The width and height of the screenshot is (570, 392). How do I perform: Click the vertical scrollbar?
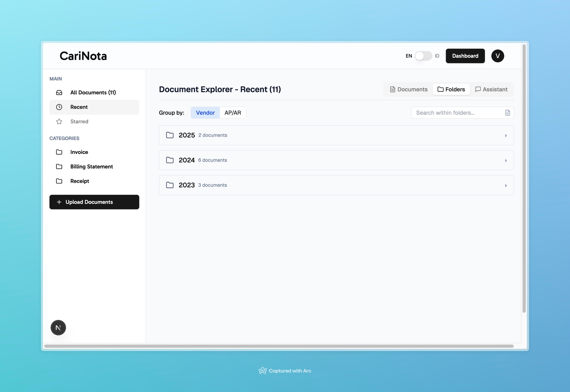(x=524, y=178)
